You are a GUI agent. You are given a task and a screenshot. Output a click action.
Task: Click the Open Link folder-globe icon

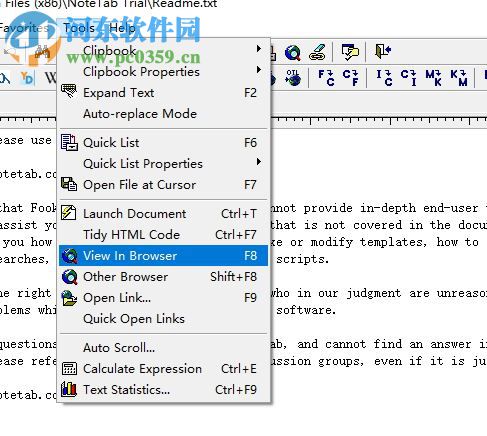[69, 298]
